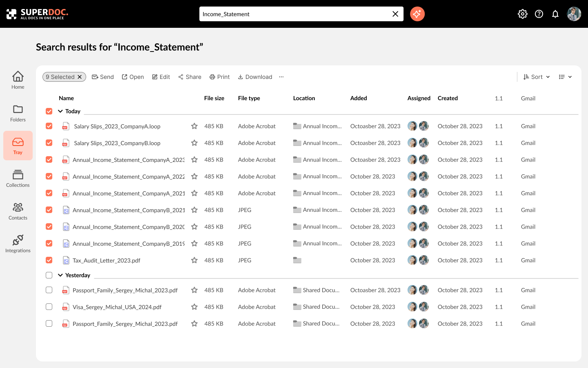
Task: Open the Sort dropdown
Action: [x=537, y=77]
